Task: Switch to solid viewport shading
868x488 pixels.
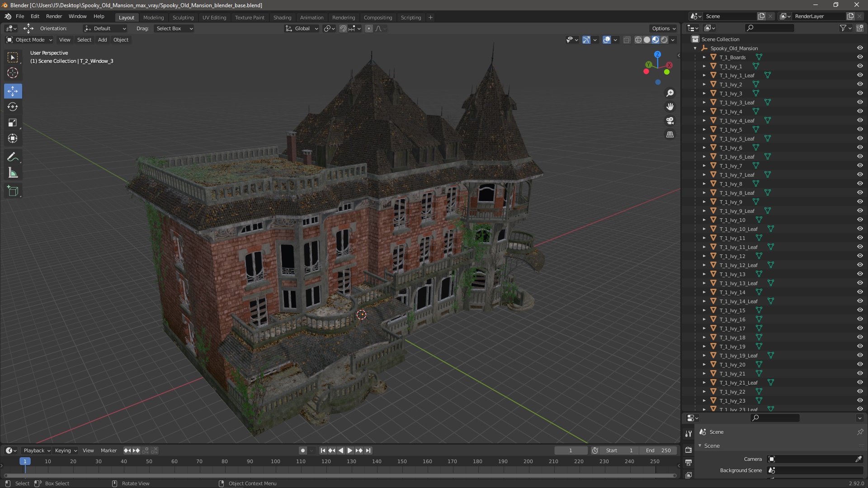Action: coord(647,40)
